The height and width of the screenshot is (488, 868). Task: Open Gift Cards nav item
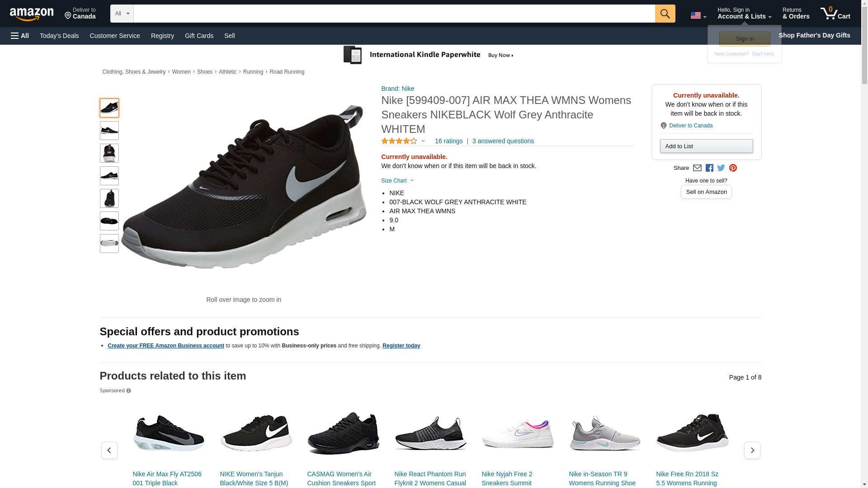[x=199, y=36]
